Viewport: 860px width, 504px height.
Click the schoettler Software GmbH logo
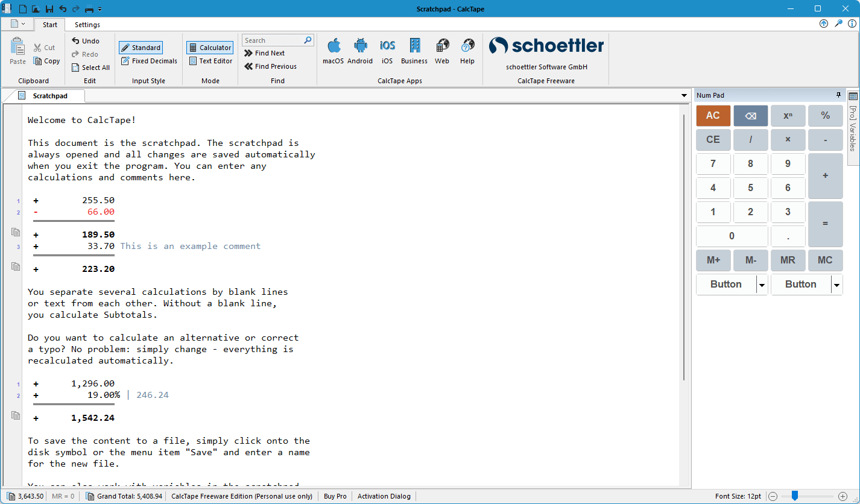pyautogui.click(x=546, y=46)
